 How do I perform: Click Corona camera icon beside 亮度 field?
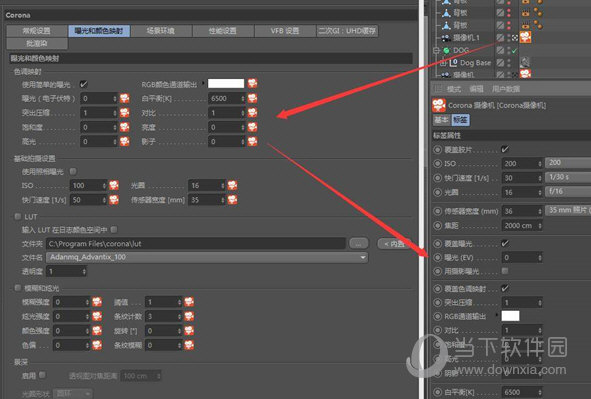[x=253, y=127]
